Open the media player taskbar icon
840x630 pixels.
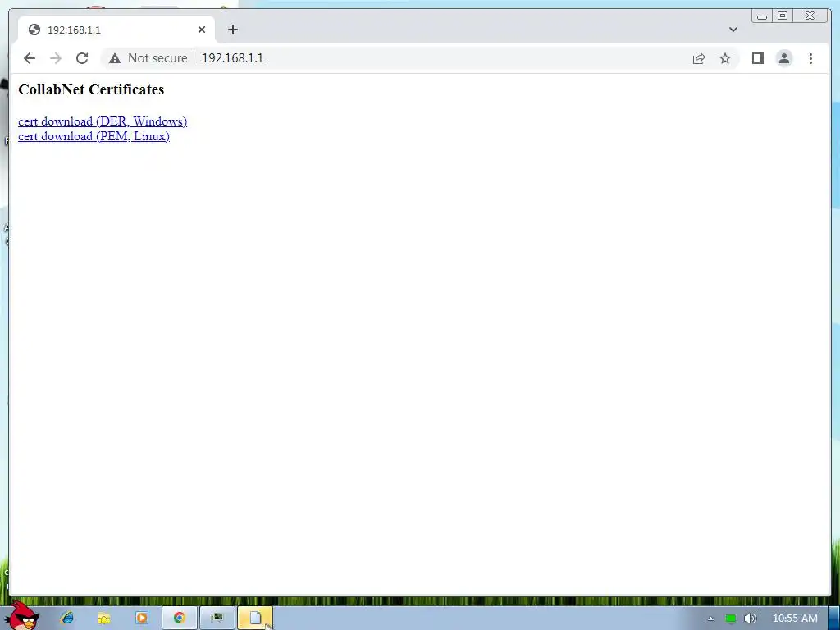tap(141, 618)
